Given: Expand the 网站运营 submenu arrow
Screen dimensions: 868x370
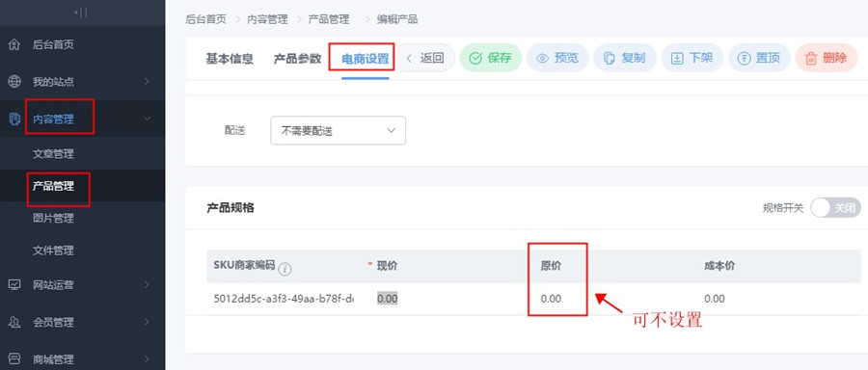Looking at the screenshot, I should 147,285.
